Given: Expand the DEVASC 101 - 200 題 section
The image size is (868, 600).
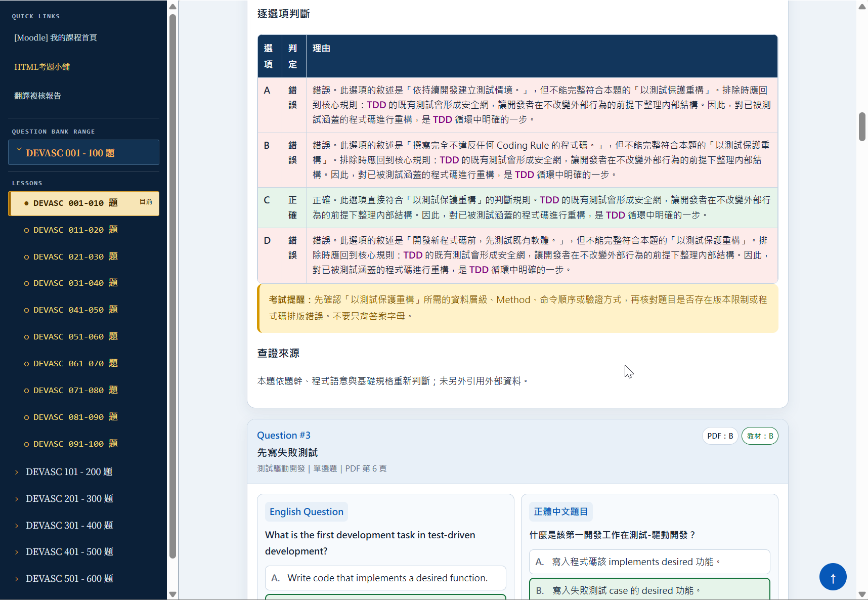Looking at the screenshot, I should coord(69,472).
